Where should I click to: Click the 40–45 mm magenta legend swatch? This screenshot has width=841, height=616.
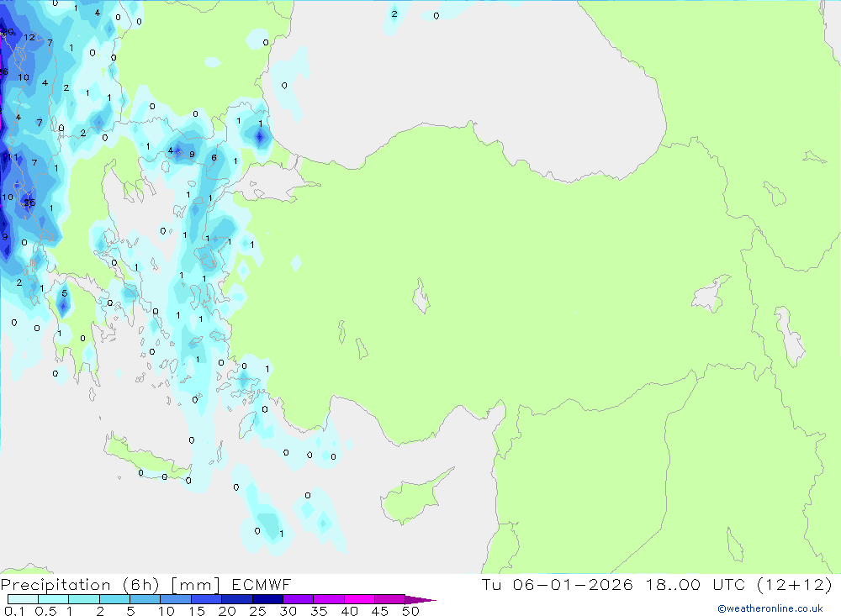click(359, 599)
